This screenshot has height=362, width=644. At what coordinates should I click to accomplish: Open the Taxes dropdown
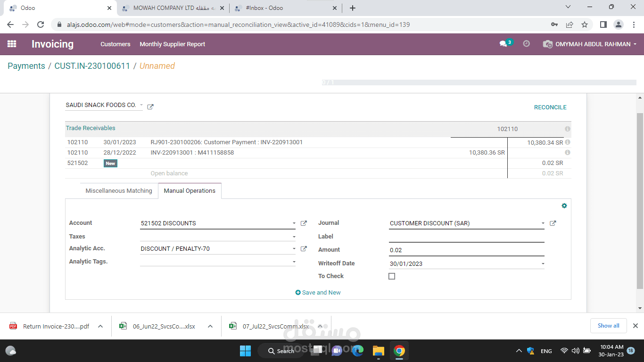(294, 237)
